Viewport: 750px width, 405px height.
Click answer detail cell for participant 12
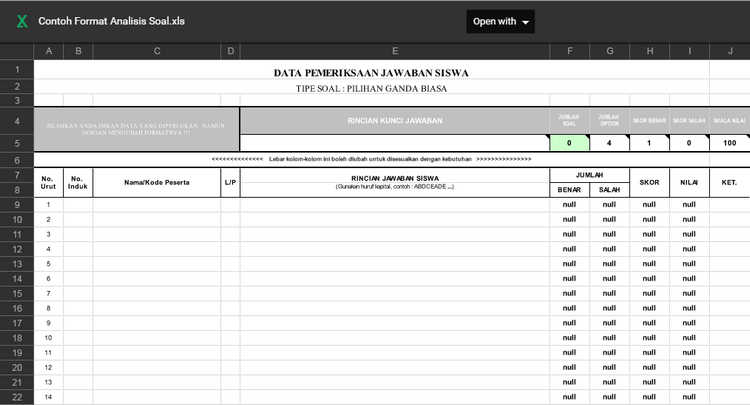(395, 367)
